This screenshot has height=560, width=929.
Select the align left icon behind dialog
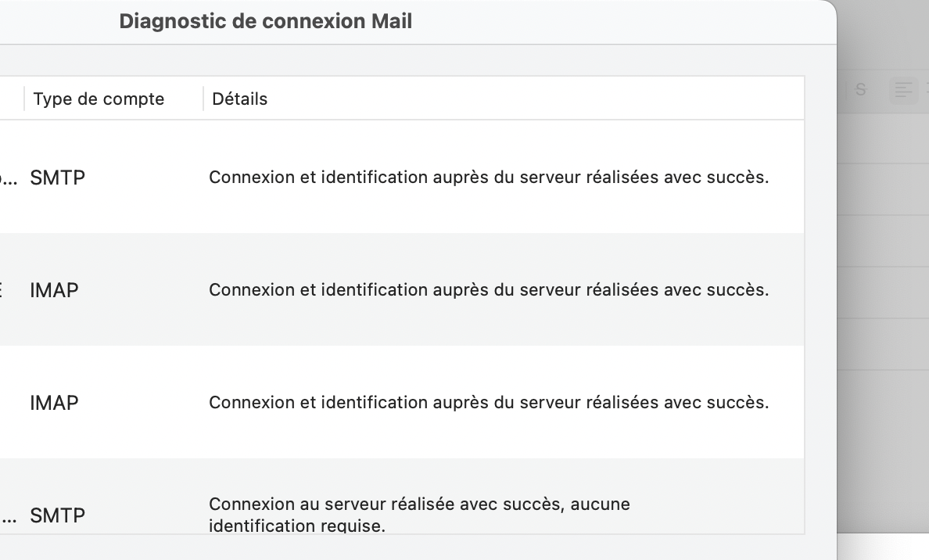[x=903, y=90]
